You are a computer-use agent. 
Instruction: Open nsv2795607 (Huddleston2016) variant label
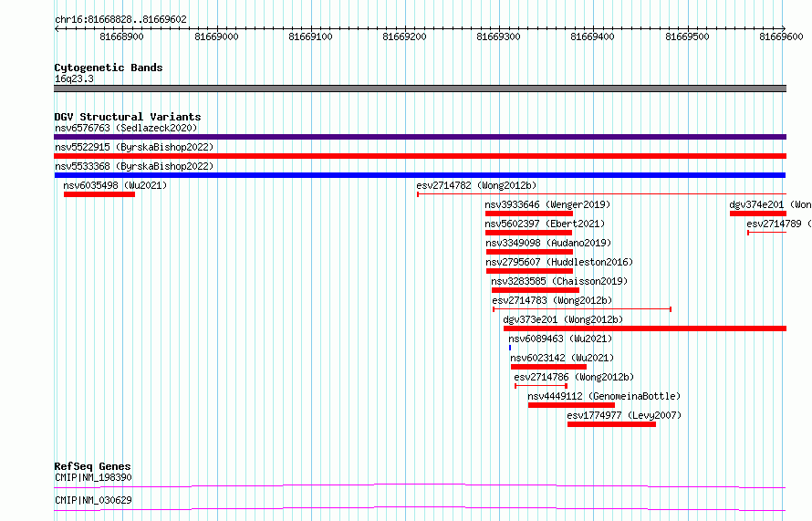(x=559, y=262)
